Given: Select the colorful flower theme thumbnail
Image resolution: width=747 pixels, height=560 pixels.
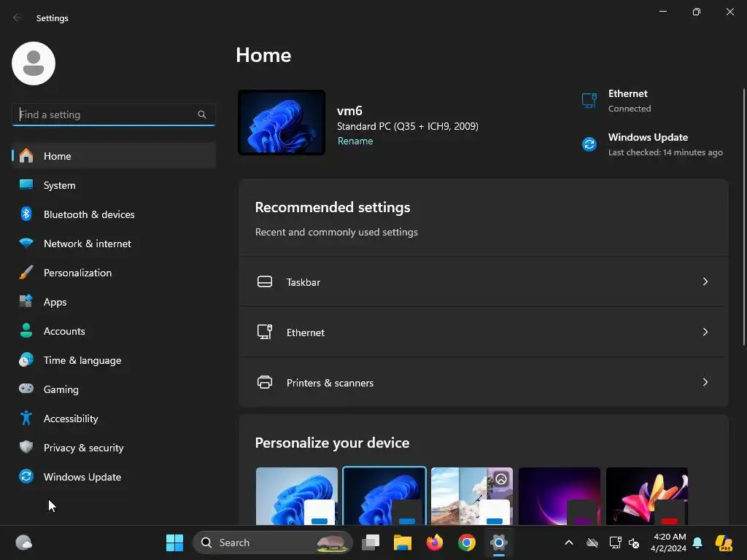Looking at the screenshot, I should [647, 496].
